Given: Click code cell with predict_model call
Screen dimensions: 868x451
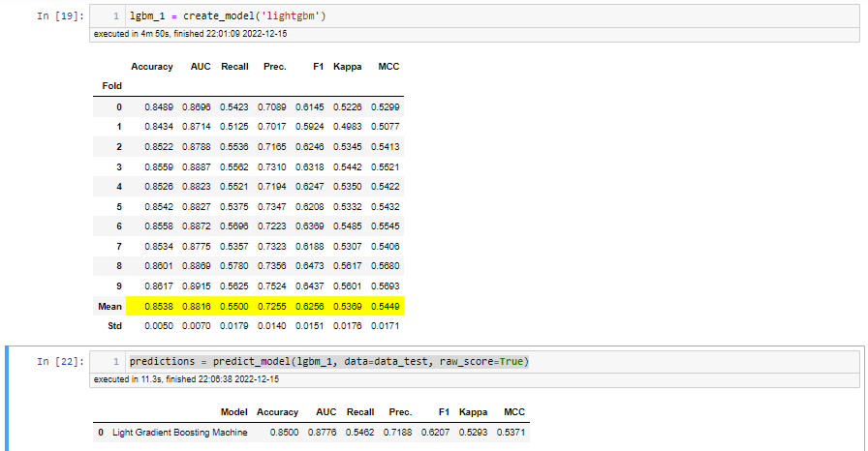Looking at the screenshot, I should 475,361.
